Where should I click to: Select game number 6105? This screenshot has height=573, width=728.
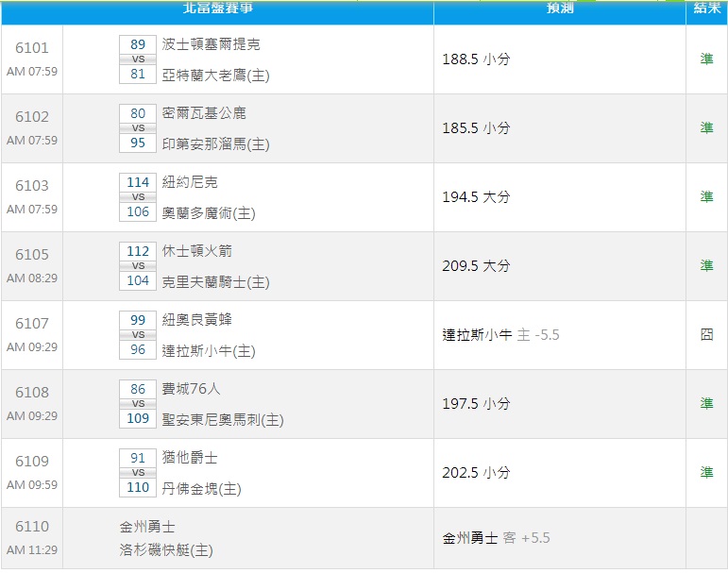[32, 255]
